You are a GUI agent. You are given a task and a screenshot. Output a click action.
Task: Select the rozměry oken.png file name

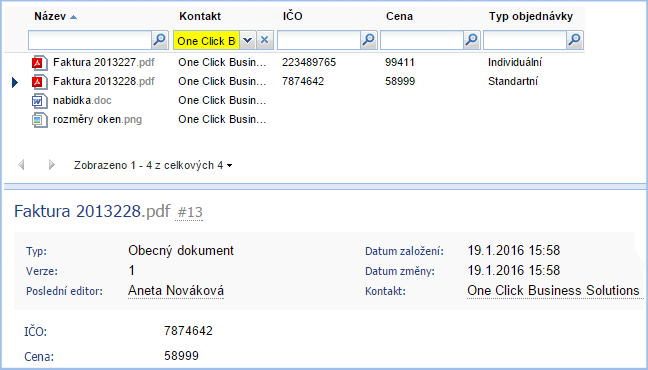[x=98, y=119]
